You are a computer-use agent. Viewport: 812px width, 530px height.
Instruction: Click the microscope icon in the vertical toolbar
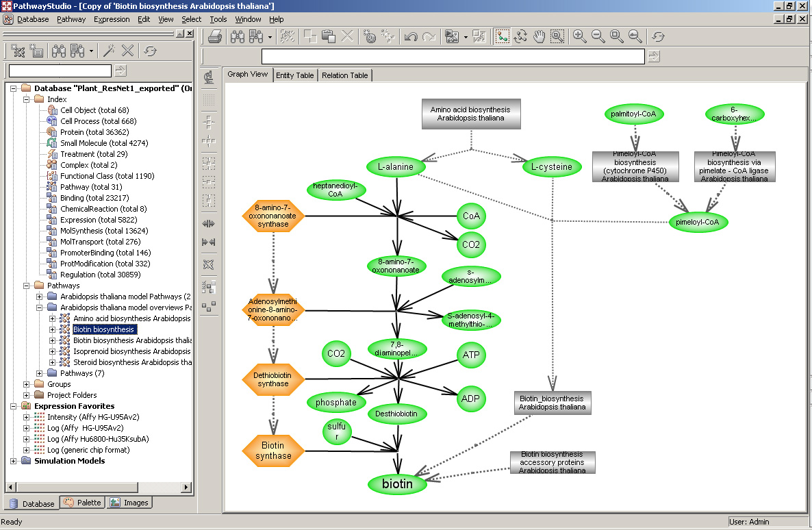pyautogui.click(x=209, y=77)
